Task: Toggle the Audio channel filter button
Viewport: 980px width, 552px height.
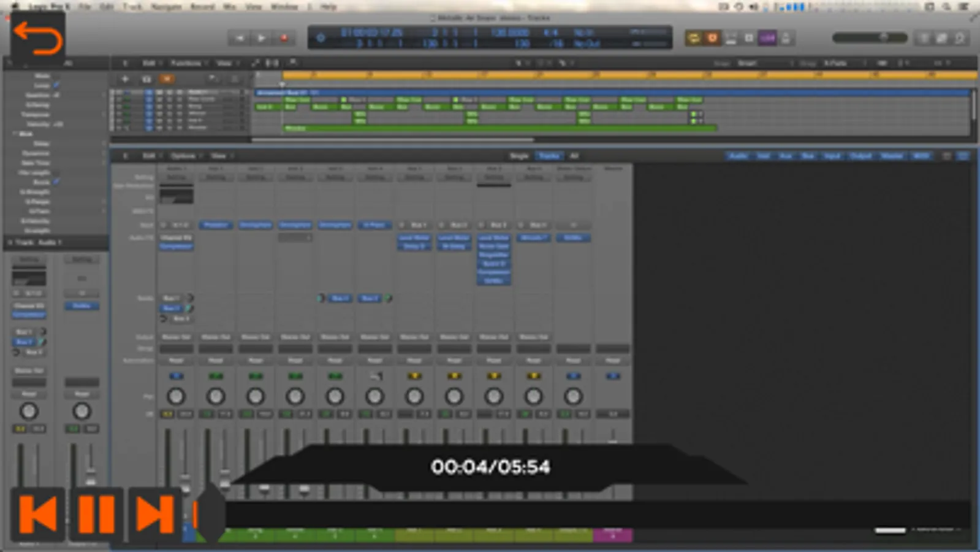Action: coord(739,156)
